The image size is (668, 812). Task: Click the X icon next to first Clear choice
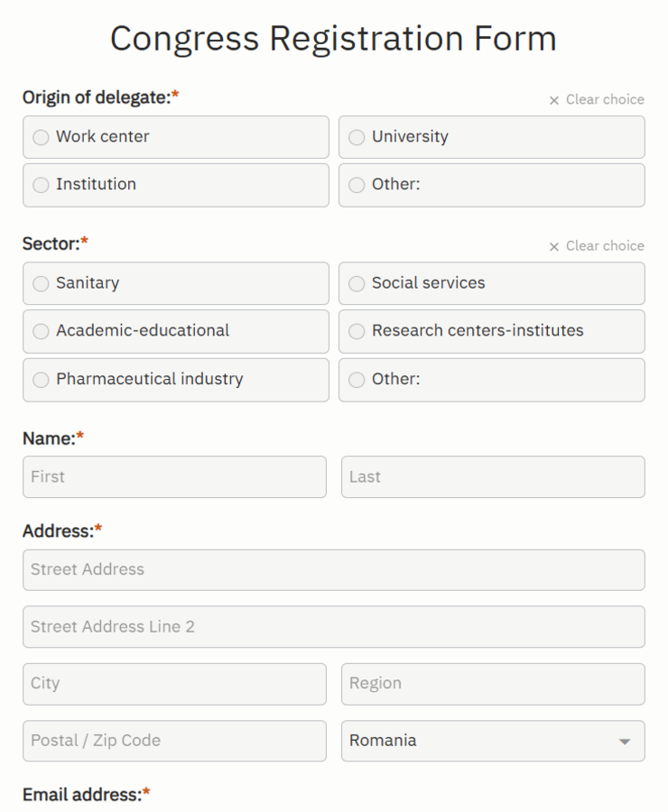pos(554,99)
